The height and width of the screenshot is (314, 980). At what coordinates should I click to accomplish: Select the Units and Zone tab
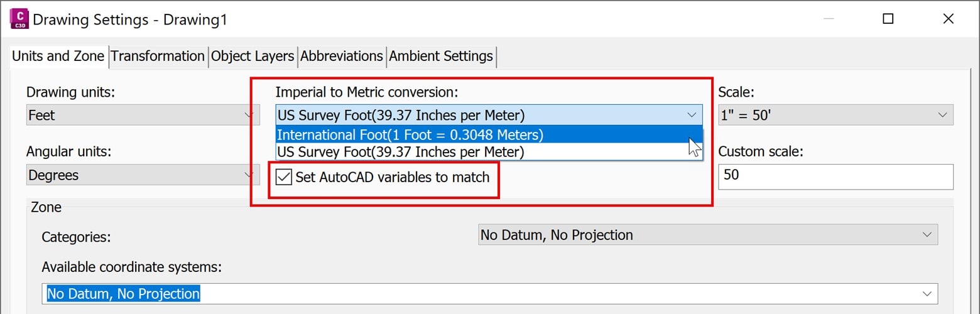(58, 56)
